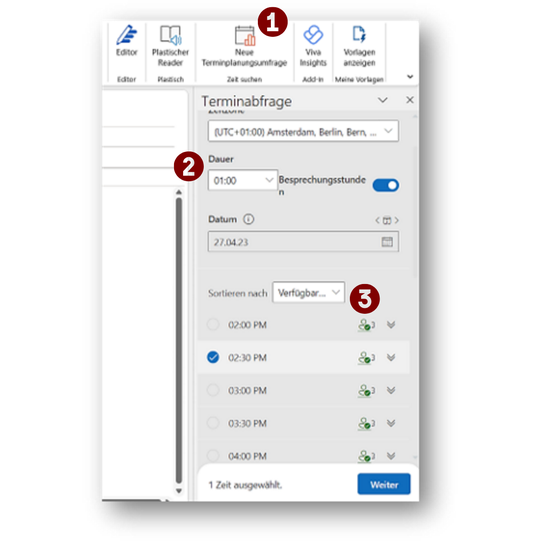Select the 02:00 PM time slot
Viewport: 541px width, 541px height.
213,324
